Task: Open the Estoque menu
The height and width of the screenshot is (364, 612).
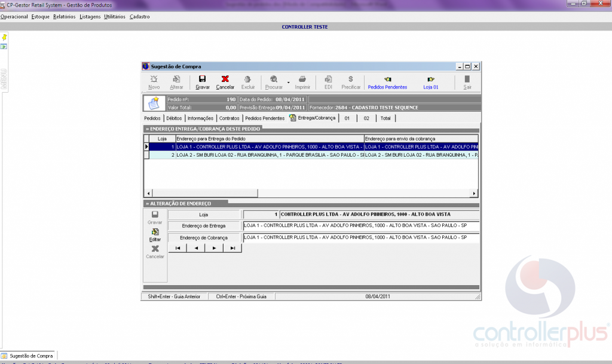Action: [41, 17]
